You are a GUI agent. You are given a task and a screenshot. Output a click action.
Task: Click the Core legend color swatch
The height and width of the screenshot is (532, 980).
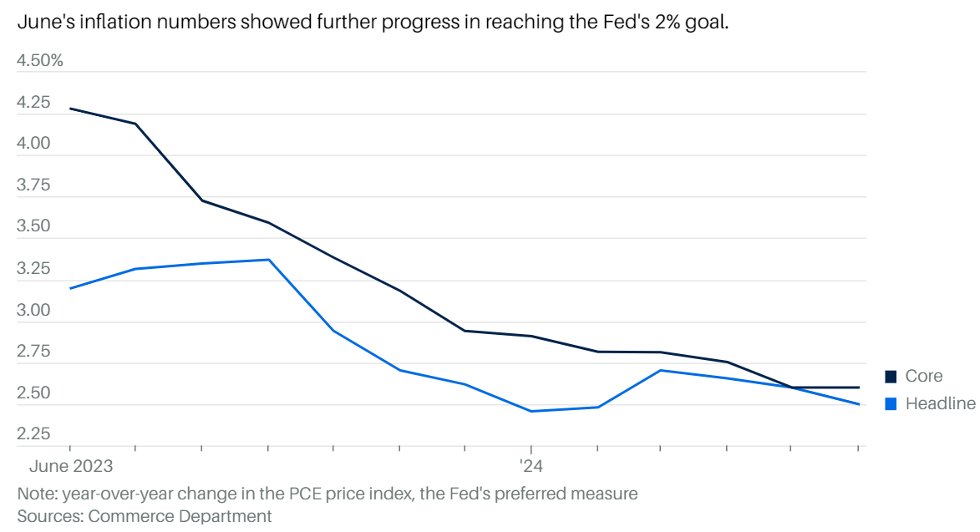click(x=891, y=377)
